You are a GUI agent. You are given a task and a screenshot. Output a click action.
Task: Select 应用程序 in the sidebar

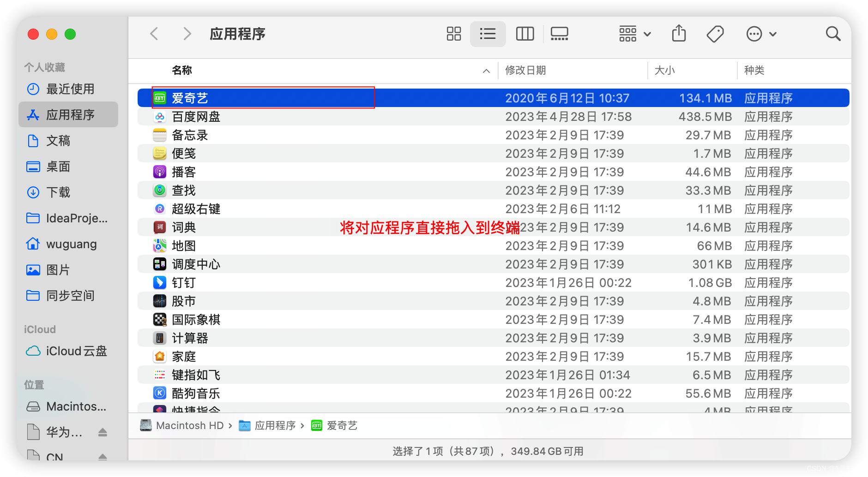click(x=68, y=114)
